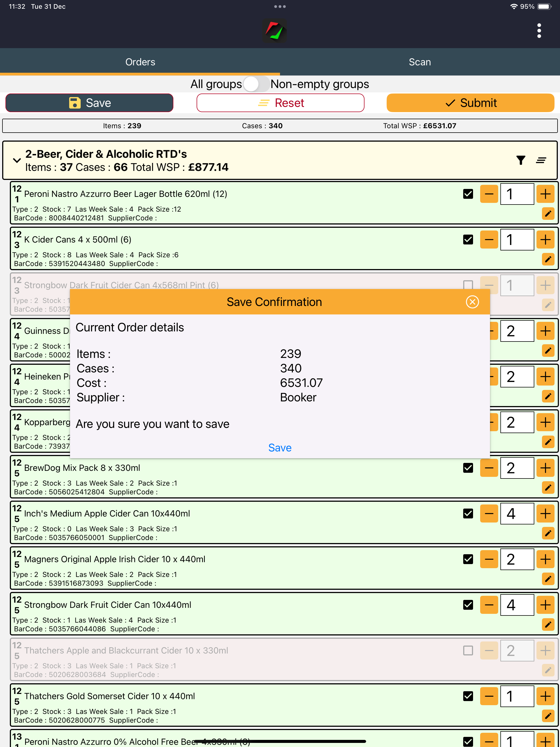The height and width of the screenshot is (747, 560).
Task: Switch to the Scan tab
Action: pos(420,62)
